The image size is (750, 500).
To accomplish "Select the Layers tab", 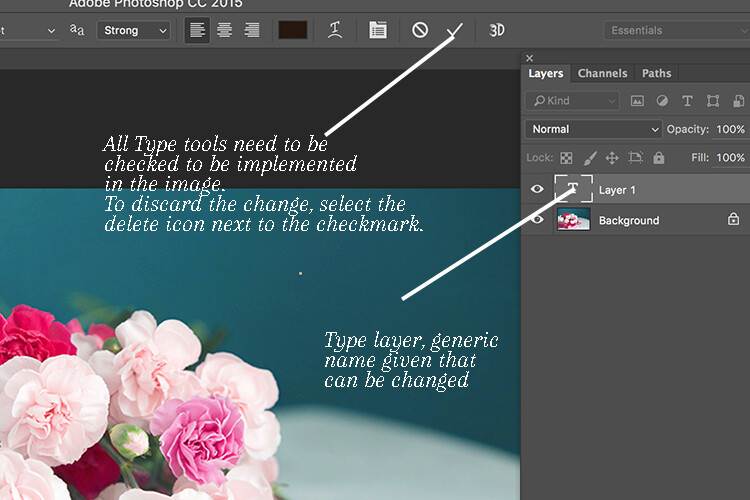I will pos(546,73).
